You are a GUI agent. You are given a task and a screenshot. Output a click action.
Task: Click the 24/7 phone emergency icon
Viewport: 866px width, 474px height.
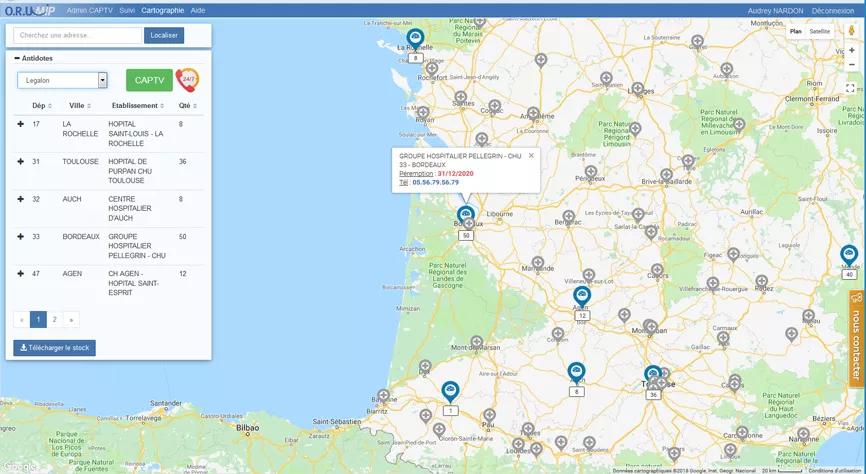pos(188,80)
